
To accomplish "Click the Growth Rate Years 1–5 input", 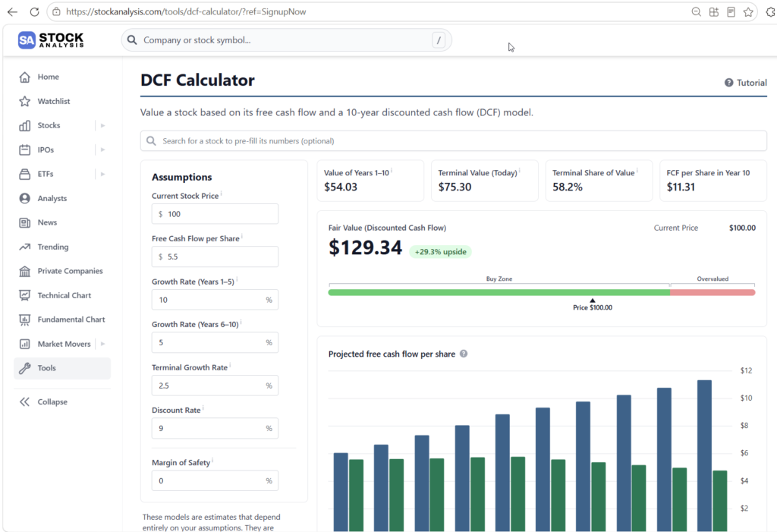I will 215,300.
